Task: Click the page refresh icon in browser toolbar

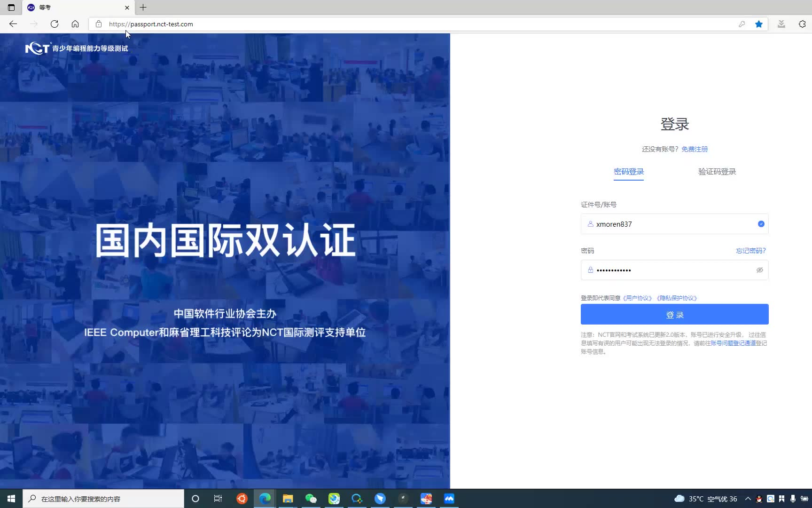Action: tap(54, 24)
